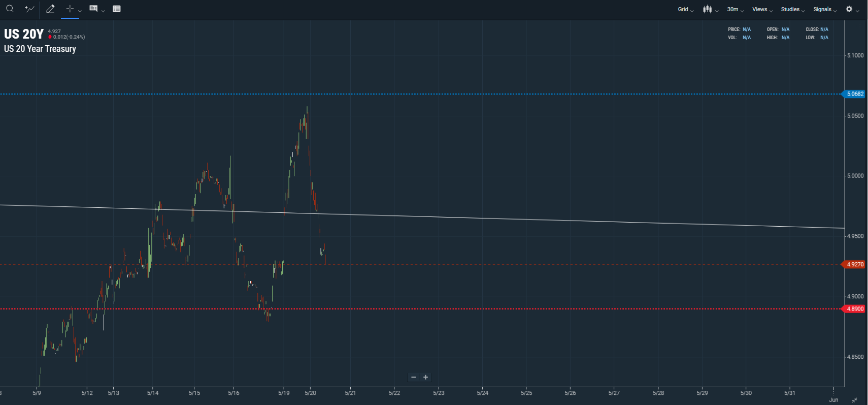Change the 30m interval dropdown
This screenshot has width=868, height=405.
[x=735, y=9]
